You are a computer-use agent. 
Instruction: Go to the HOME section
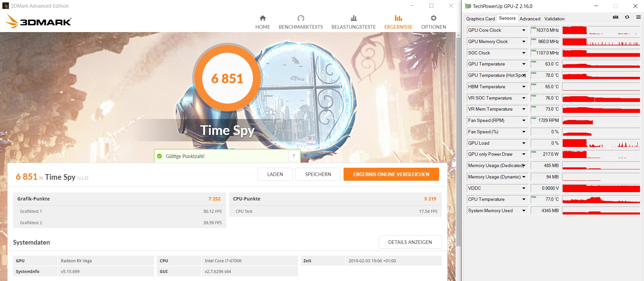[x=263, y=22]
